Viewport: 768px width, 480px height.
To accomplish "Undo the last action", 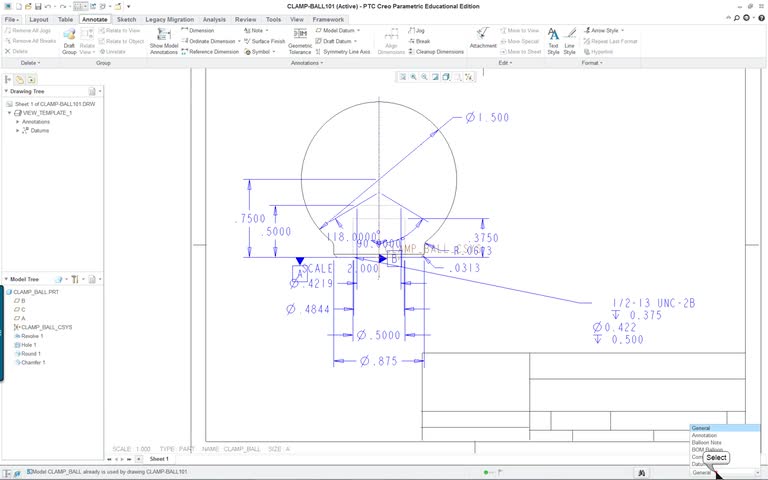I will (x=48, y=6).
